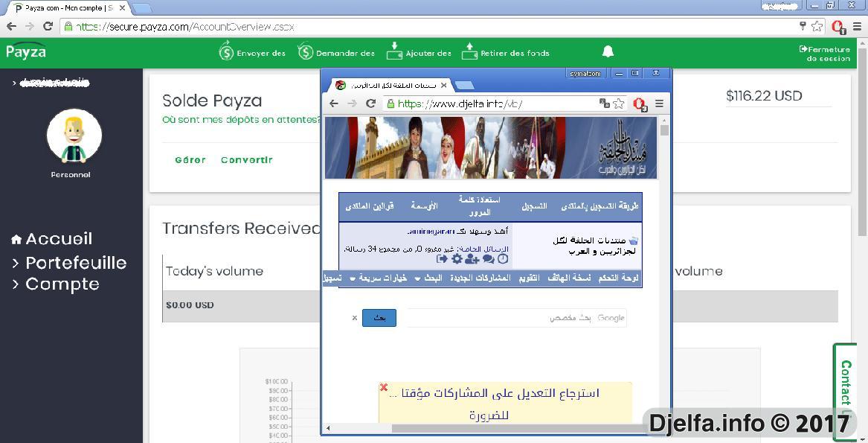
Task: Expand Compte in the sidebar
Action: [56, 284]
